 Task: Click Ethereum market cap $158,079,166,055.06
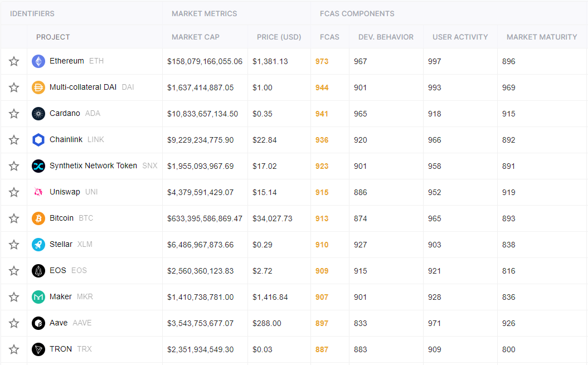205,61
